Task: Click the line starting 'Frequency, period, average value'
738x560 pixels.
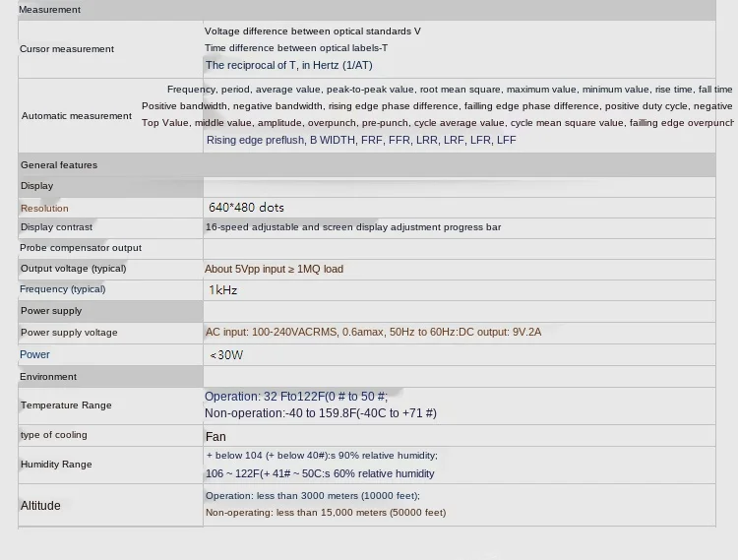Action: coord(450,90)
